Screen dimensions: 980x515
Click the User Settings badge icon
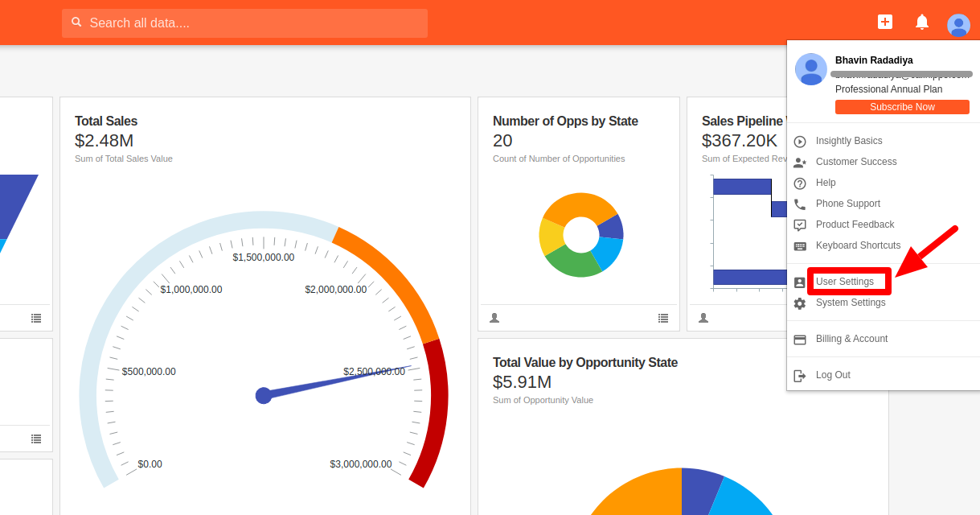pyautogui.click(x=800, y=282)
